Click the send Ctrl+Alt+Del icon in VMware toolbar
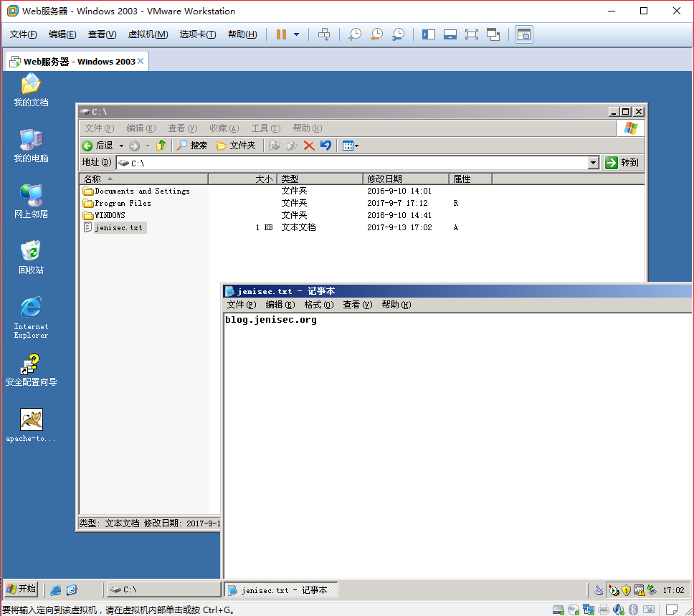 click(x=324, y=34)
